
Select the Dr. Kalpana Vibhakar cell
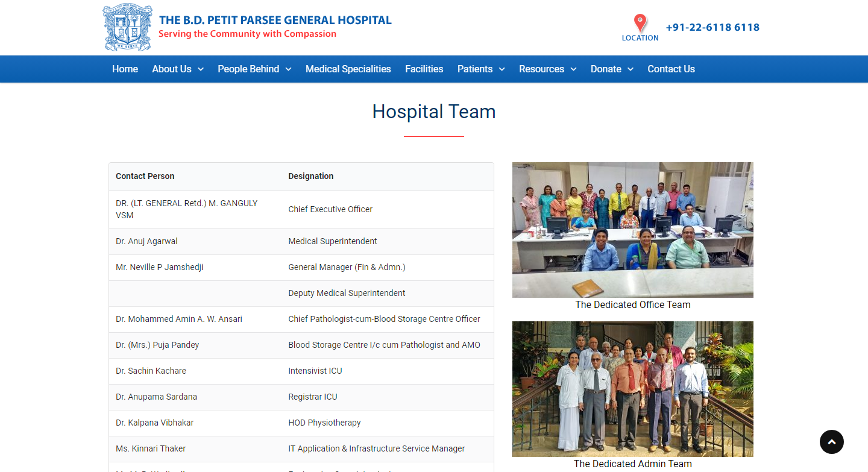[x=195, y=423]
